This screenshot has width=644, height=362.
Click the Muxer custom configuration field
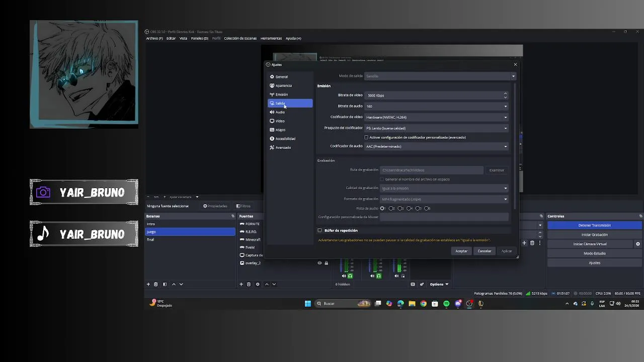coord(444,217)
